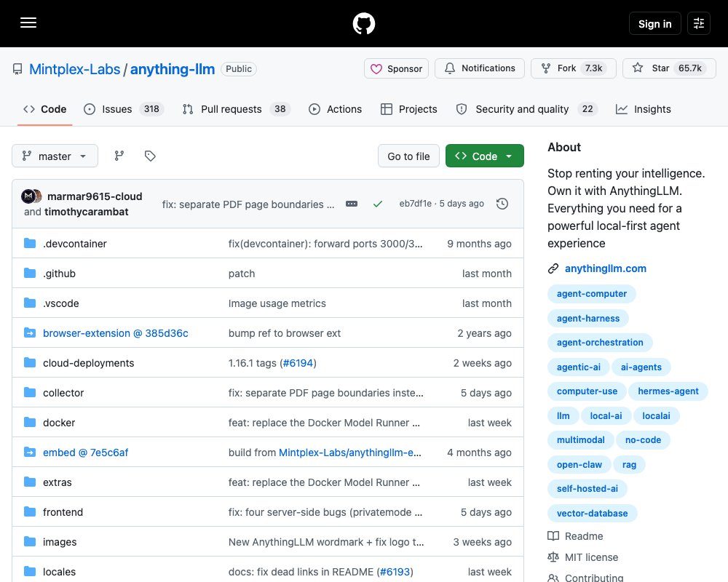This screenshot has height=582, width=728.
Task: Open the extras folder
Action: [x=57, y=482]
